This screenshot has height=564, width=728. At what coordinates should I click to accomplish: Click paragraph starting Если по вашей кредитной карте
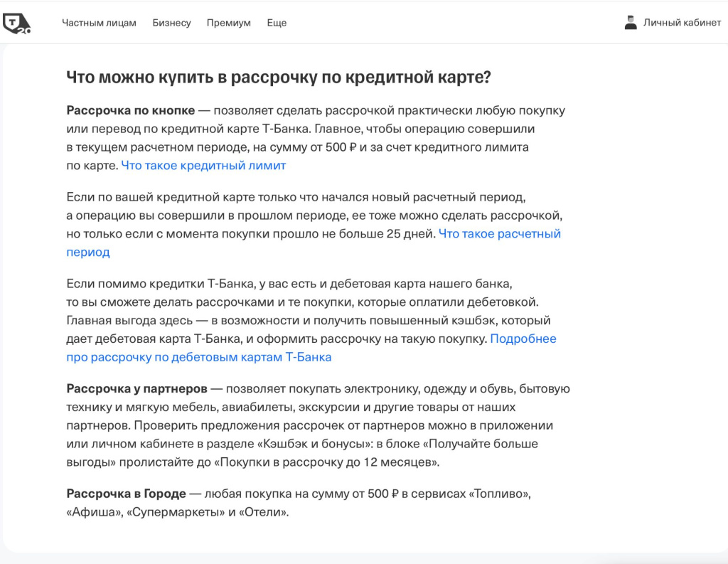click(314, 225)
